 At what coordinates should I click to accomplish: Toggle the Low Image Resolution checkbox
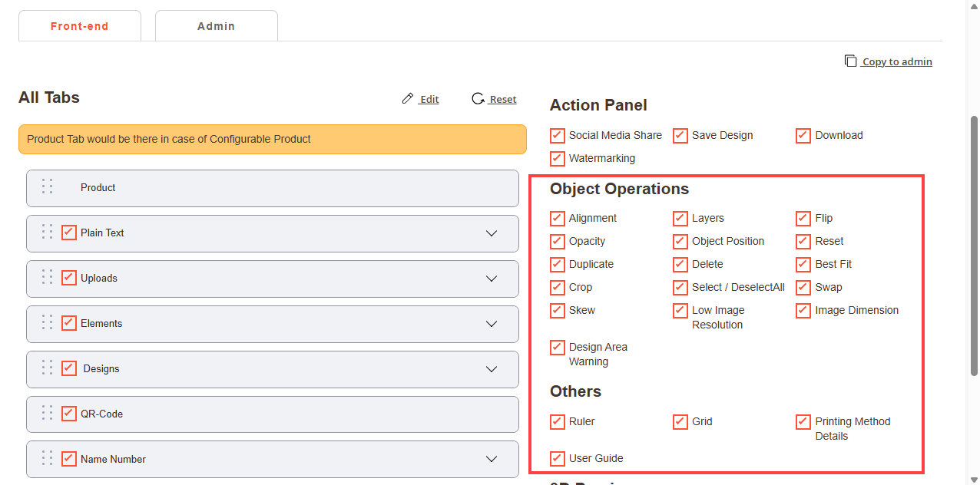point(680,310)
